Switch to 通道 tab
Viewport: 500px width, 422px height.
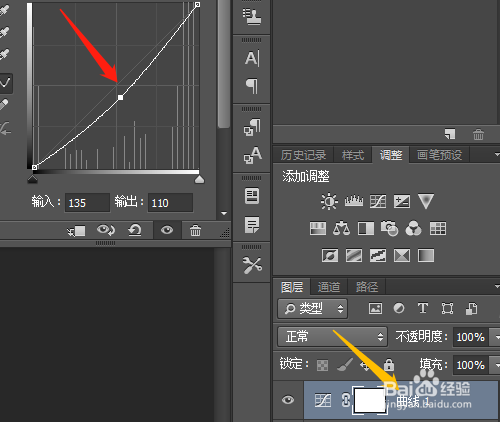coord(329,287)
